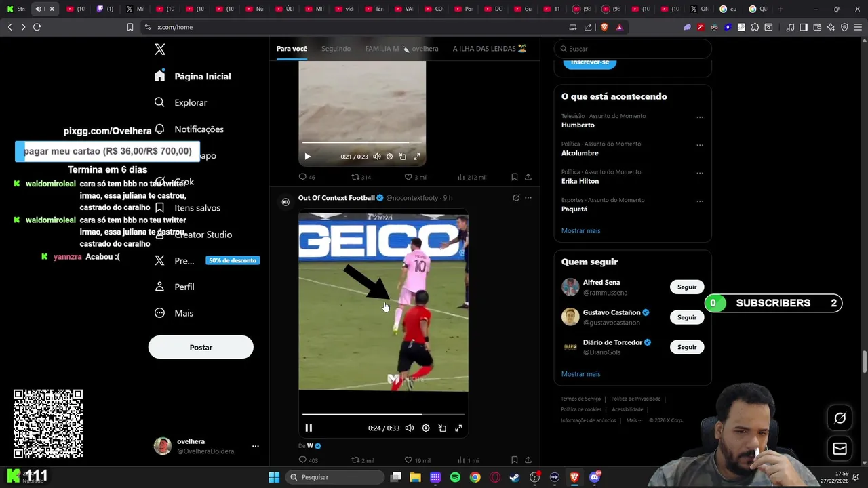Viewport: 868px width, 488px height.
Task: Open Discord from the taskbar
Action: pos(595,477)
